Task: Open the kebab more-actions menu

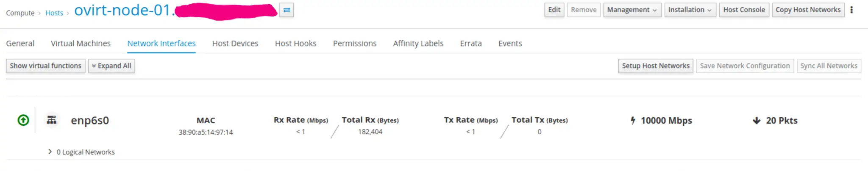Action: [851, 10]
